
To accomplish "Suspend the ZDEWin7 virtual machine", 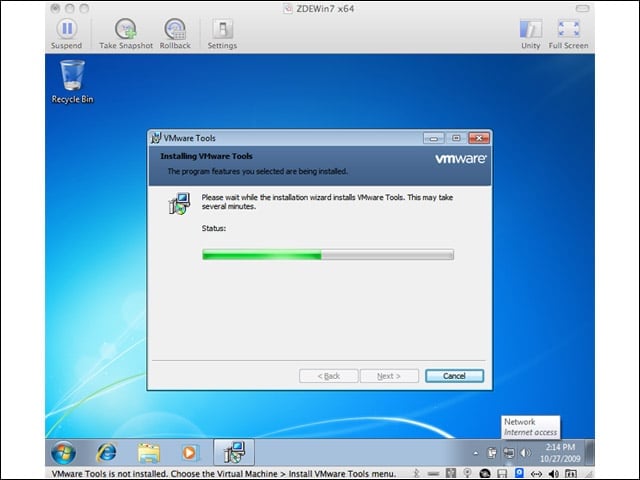I will (67, 33).
